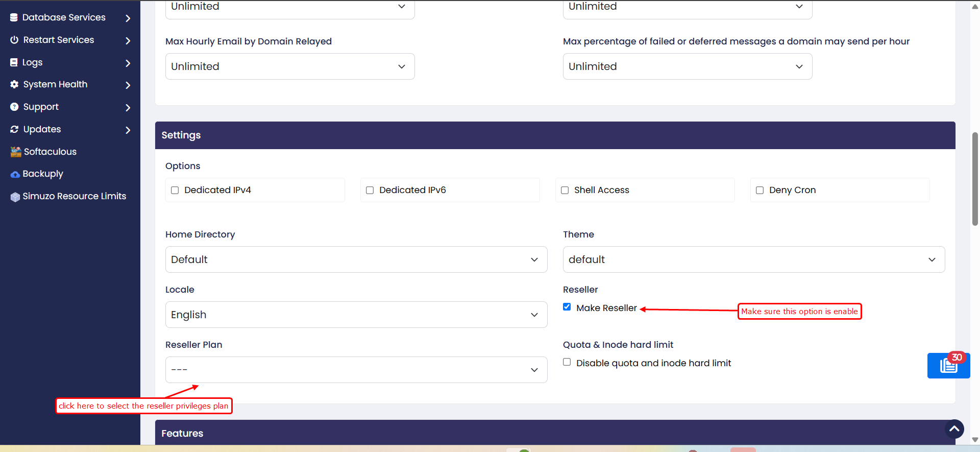
Task: Tick the Deny Cron checkbox
Action: [x=759, y=190]
